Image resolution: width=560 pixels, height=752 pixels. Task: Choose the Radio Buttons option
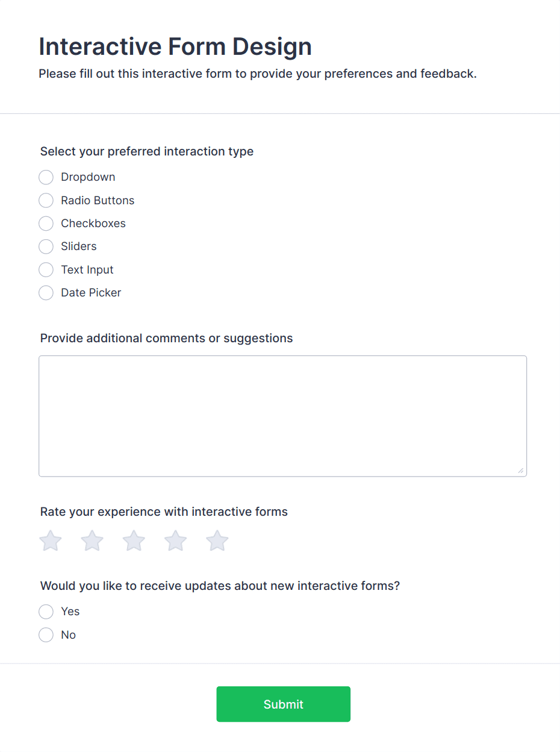pos(46,200)
